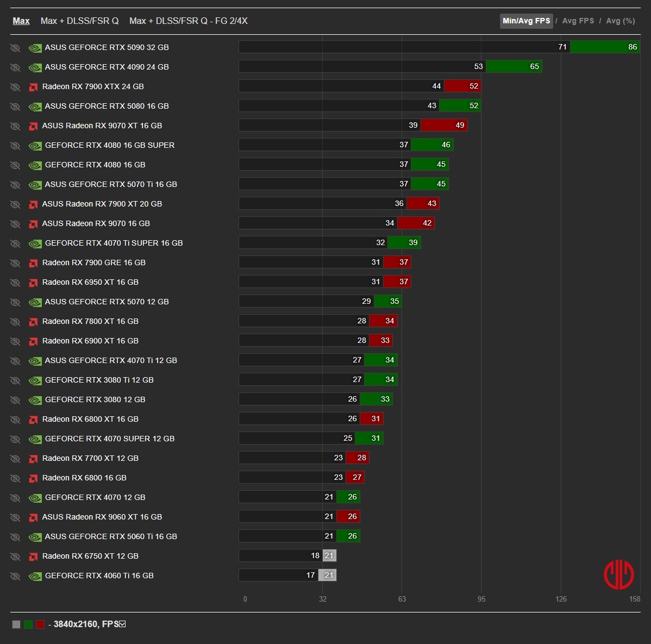Switch to Avg FPS display mode
This screenshot has width=651, height=644.
pyautogui.click(x=578, y=21)
